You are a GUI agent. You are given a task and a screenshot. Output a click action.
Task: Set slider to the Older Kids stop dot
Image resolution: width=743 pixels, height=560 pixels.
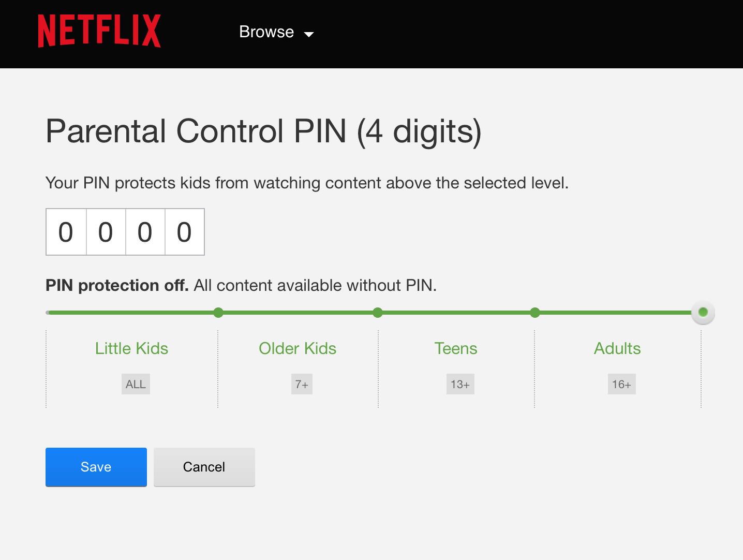pos(218,313)
